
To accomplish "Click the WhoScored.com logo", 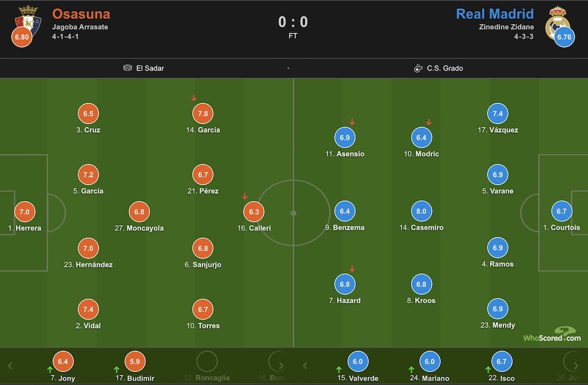I will (x=552, y=334).
